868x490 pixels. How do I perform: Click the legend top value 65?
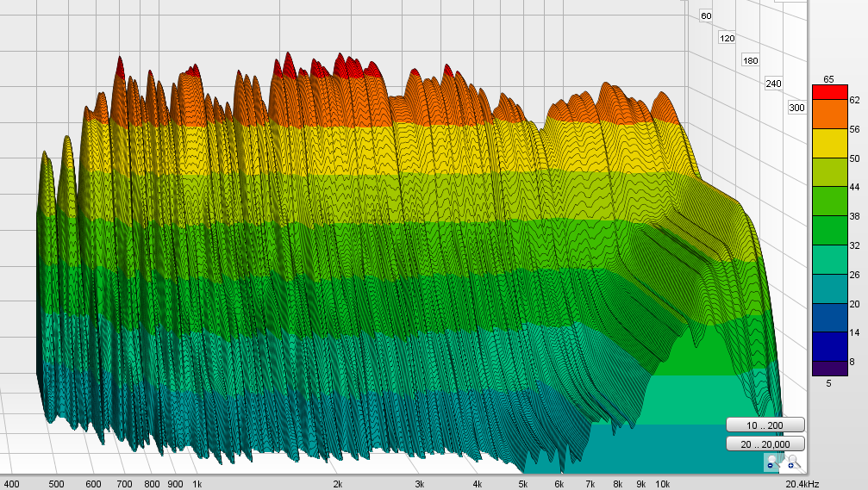[x=828, y=79]
